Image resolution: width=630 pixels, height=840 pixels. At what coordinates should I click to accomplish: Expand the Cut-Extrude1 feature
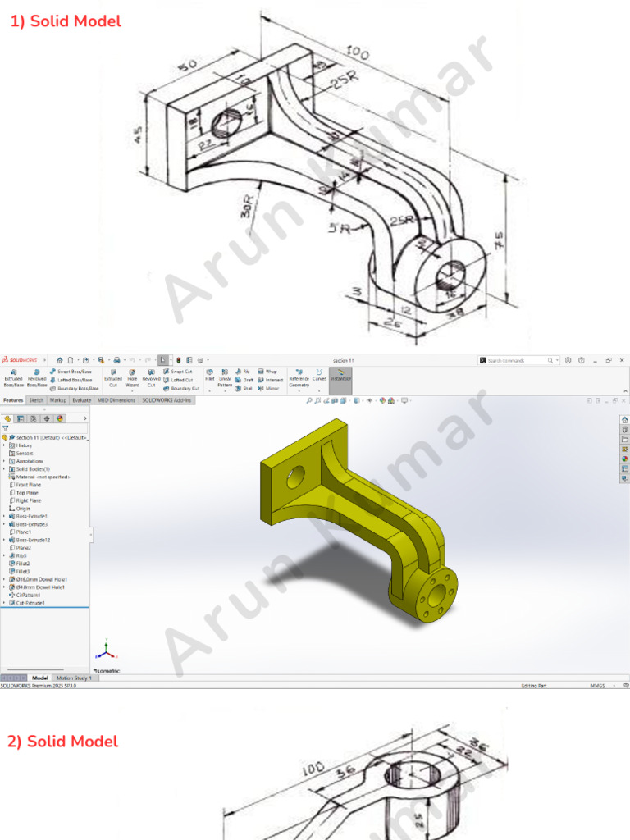(x=4, y=603)
